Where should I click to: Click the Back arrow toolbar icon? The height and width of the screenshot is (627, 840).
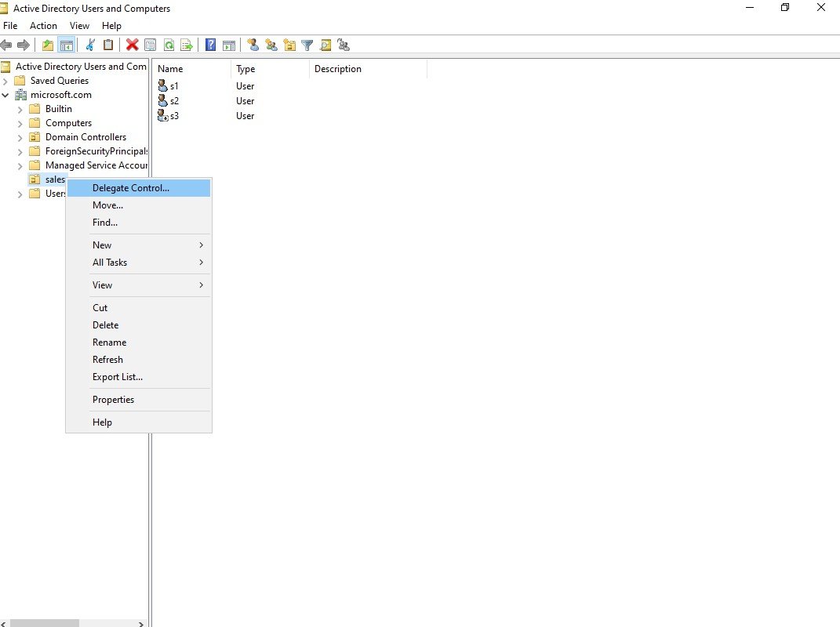click(x=6, y=45)
